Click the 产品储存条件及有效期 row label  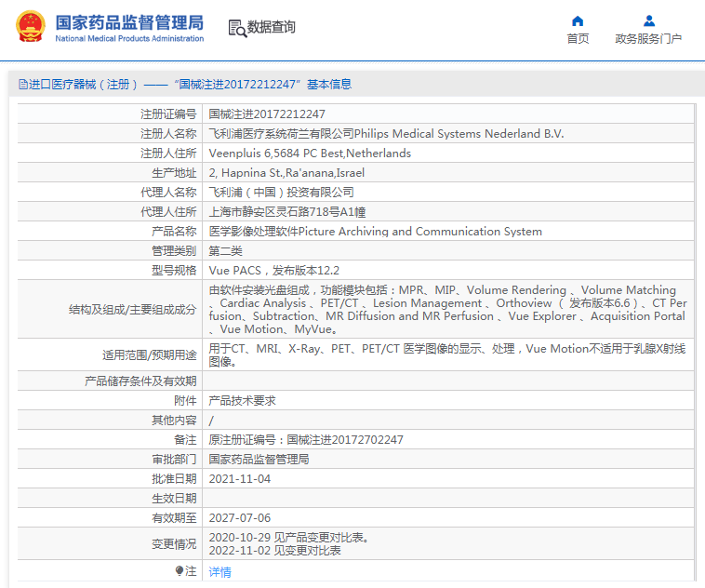pos(140,381)
